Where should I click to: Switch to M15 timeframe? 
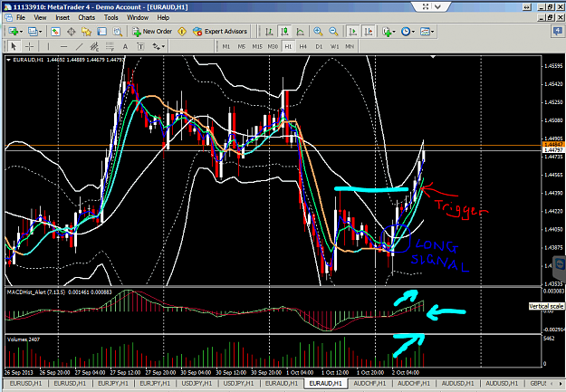coord(257,46)
